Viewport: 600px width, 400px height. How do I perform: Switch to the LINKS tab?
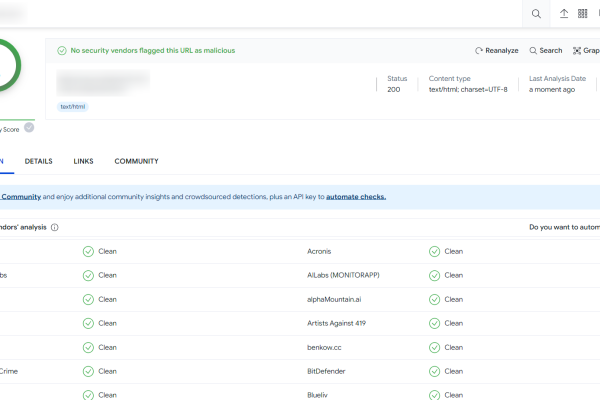[83, 161]
